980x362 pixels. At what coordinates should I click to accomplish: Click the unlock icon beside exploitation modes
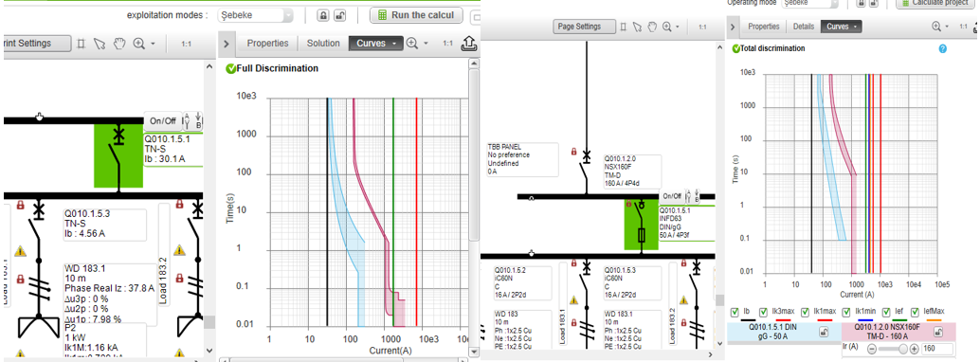click(339, 15)
